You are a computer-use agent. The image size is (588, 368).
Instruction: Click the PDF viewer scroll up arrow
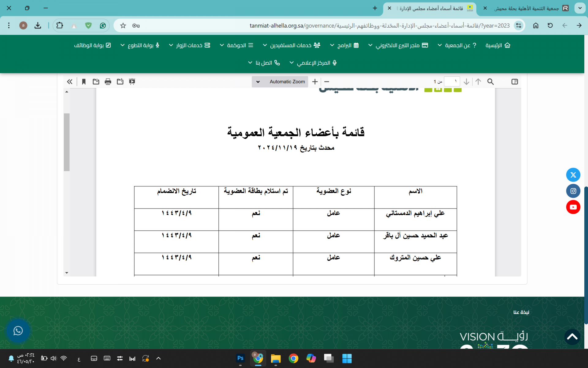67,92
